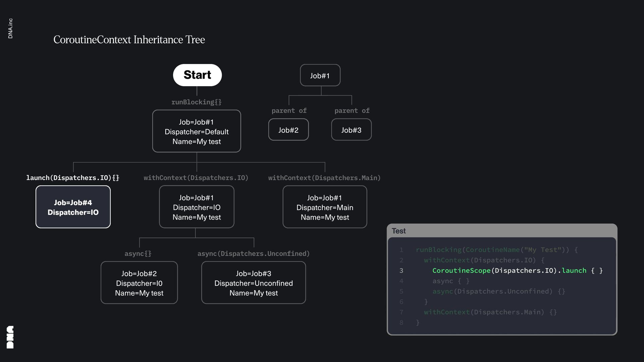Click the highlighted Job=Job#4 Dispatcher=IO node
This screenshot has width=644, height=362.
[73, 207]
